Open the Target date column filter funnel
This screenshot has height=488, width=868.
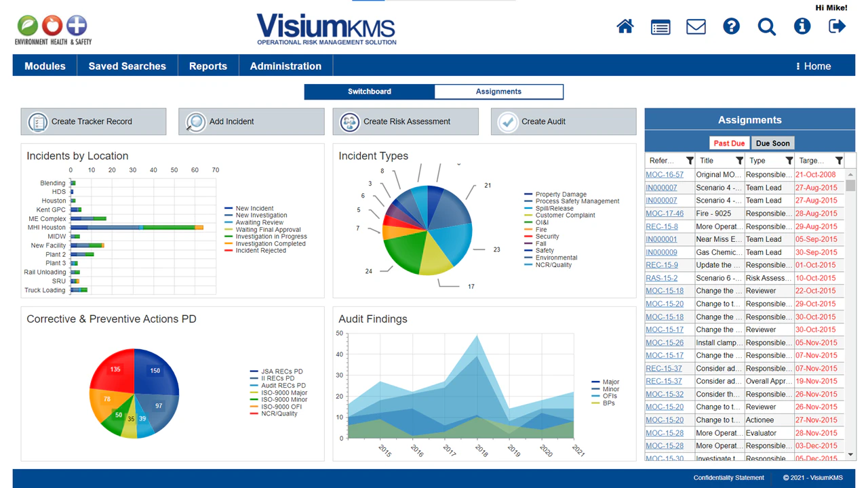[x=839, y=161]
